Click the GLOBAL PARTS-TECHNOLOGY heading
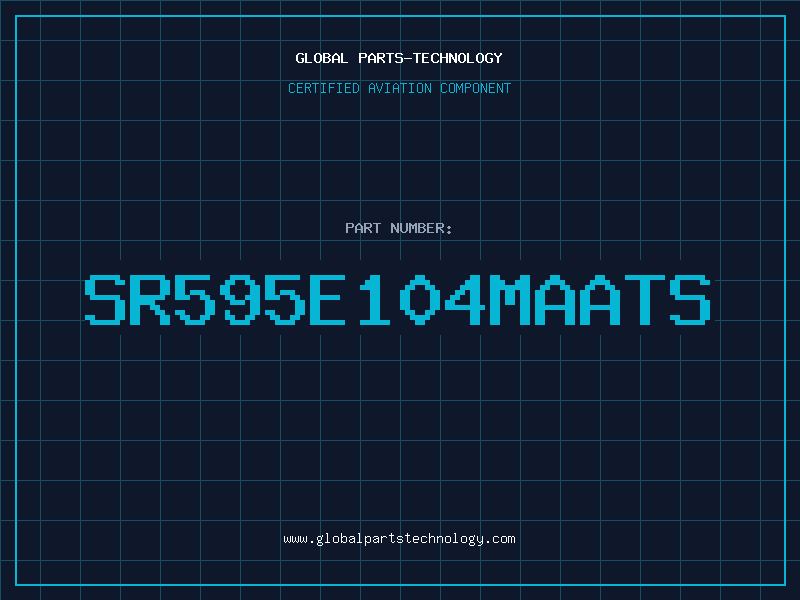The width and height of the screenshot is (800, 600). [399, 58]
